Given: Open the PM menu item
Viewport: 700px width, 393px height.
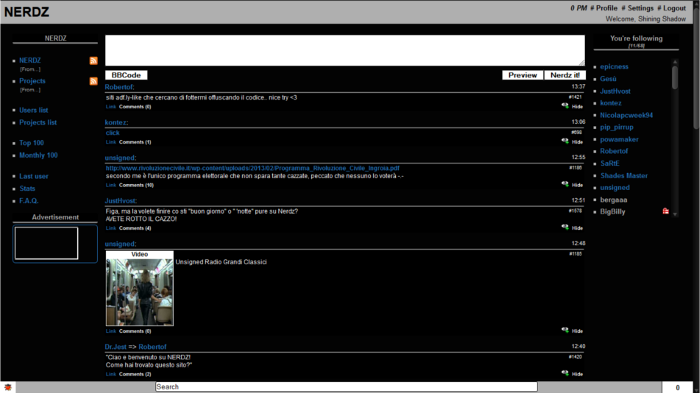Looking at the screenshot, I should point(579,8).
